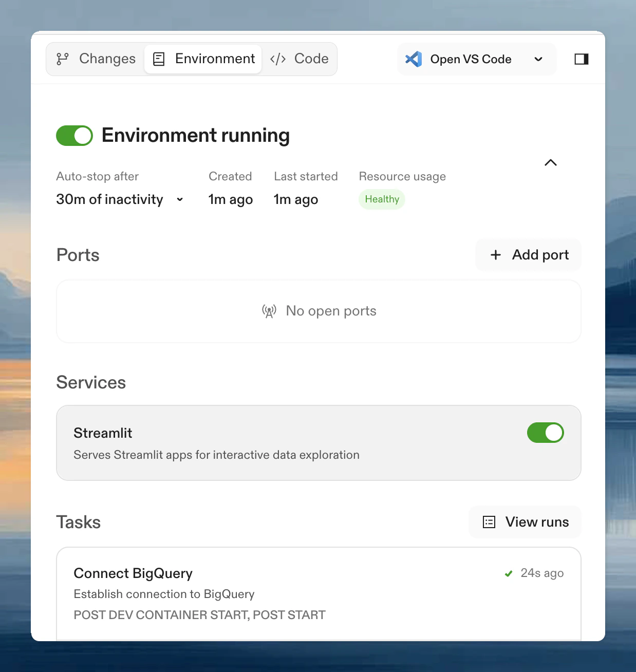
Task: Disable the Streamlit service
Action: 545,433
